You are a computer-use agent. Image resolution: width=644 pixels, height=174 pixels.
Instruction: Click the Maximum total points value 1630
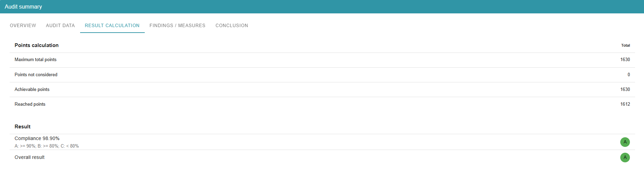click(625, 60)
